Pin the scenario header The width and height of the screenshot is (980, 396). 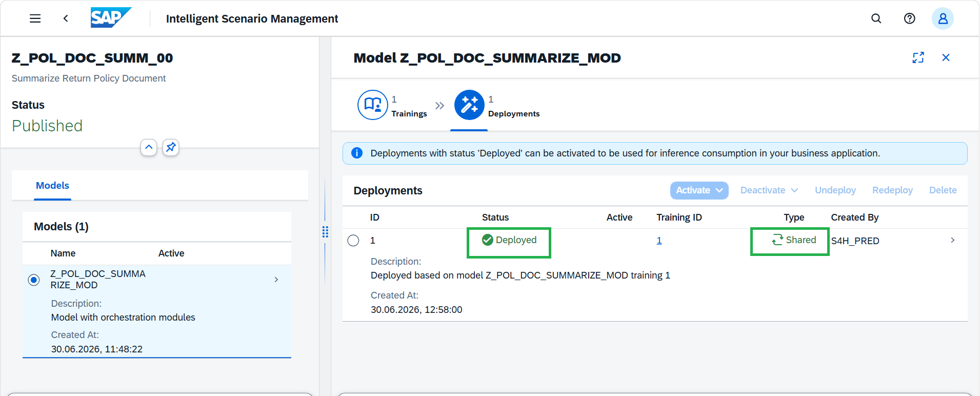pos(171,147)
